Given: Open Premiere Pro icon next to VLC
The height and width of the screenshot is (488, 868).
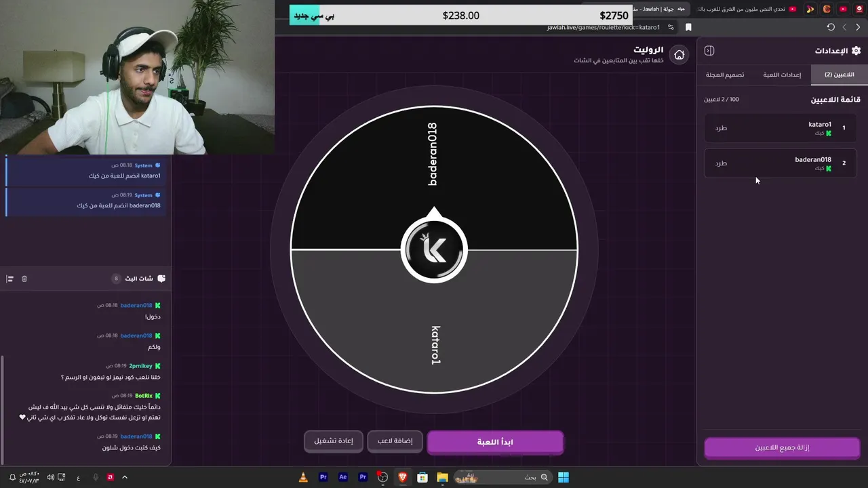Looking at the screenshot, I should pyautogui.click(x=323, y=477).
